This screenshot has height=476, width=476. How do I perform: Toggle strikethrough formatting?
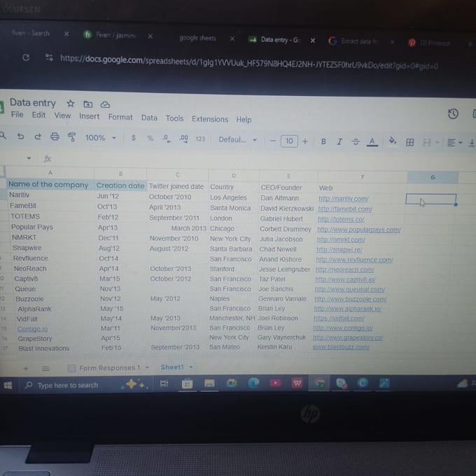tap(356, 142)
